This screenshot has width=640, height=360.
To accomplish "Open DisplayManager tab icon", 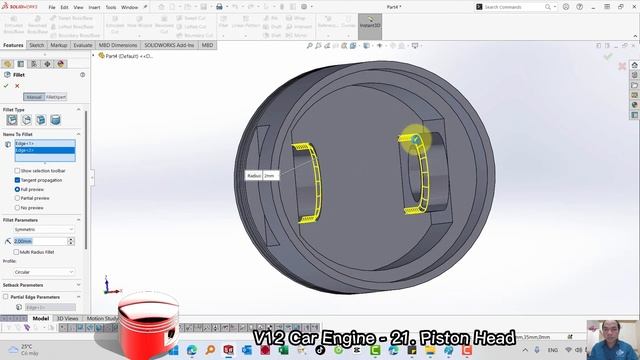I will pyautogui.click(x=61, y=64).
